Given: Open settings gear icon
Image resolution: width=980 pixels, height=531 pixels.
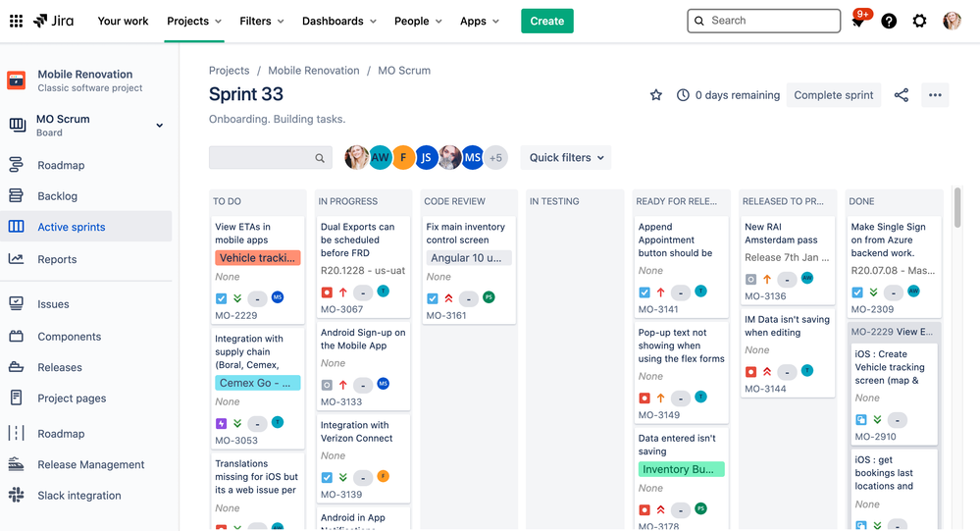Looking at the screenshot, I should 919,22.
